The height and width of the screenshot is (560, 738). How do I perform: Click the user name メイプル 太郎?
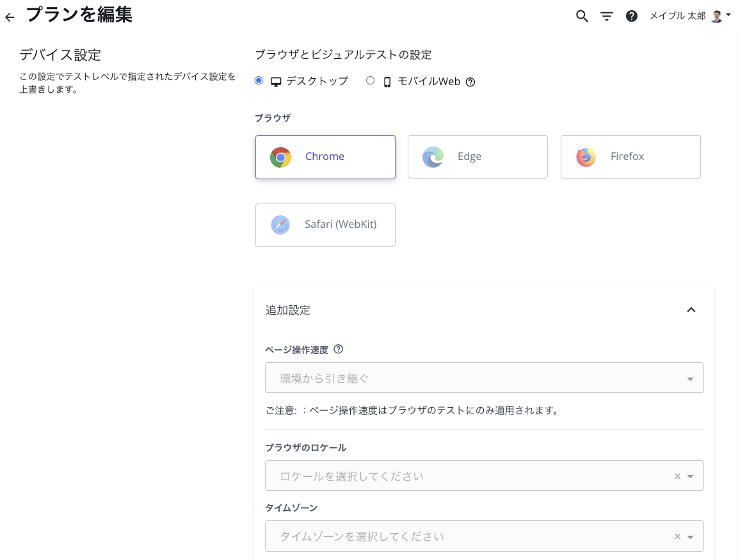click(677, 16)
